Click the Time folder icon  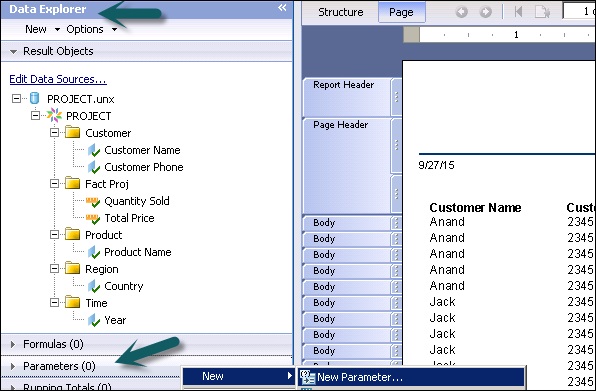(73, 302)
